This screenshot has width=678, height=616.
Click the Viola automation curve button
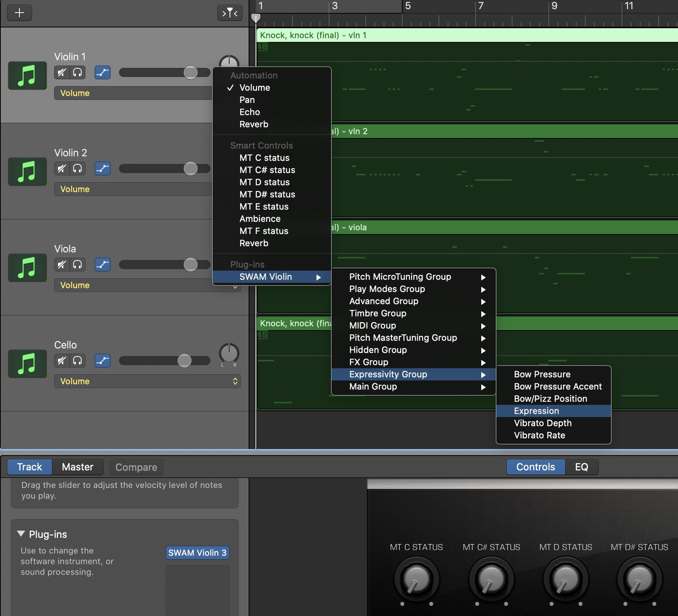102,265
